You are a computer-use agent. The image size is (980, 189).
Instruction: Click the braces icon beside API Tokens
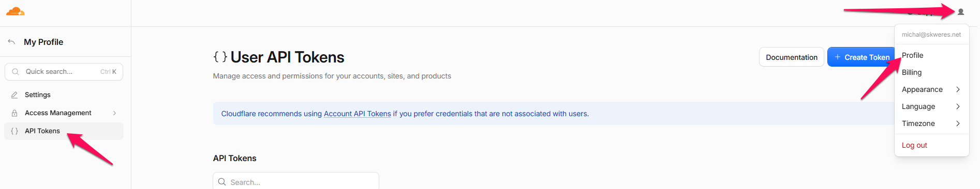click(x=14, y=131)
